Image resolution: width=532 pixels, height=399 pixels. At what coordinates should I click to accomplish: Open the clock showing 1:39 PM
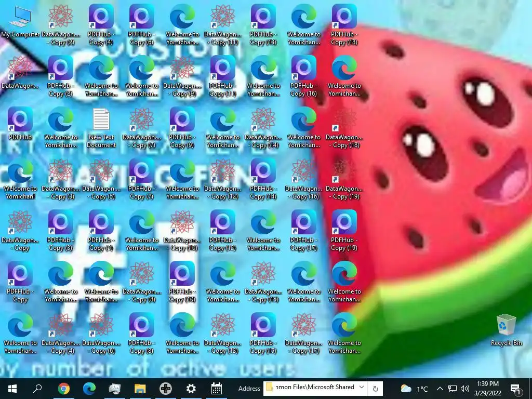pyautogui.click(x=487, y=389)
